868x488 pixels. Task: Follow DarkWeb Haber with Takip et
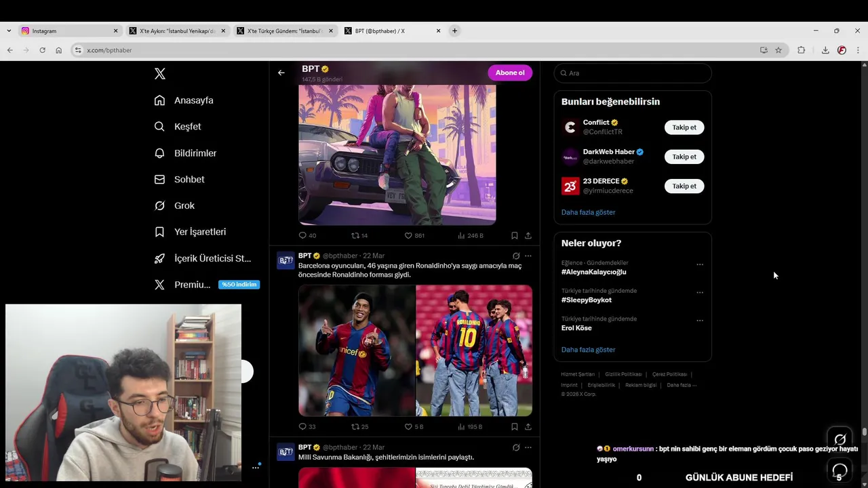(684, 157)
